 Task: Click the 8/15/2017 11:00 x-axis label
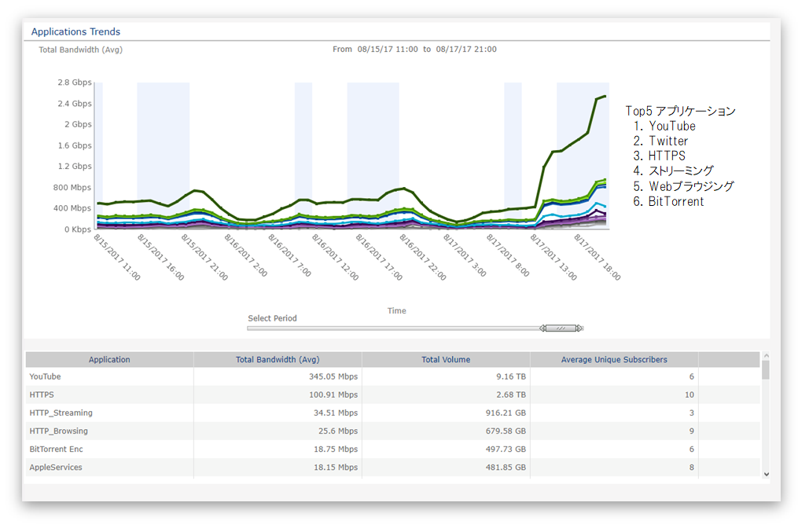pos(118,257)
